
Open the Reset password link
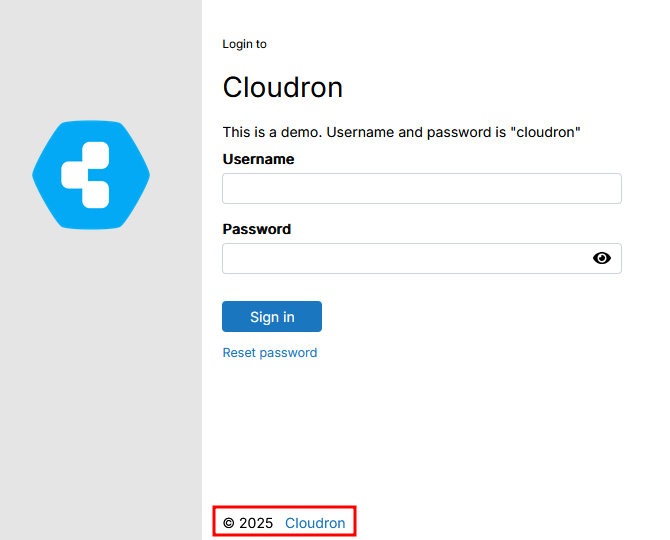click(269, 353)
